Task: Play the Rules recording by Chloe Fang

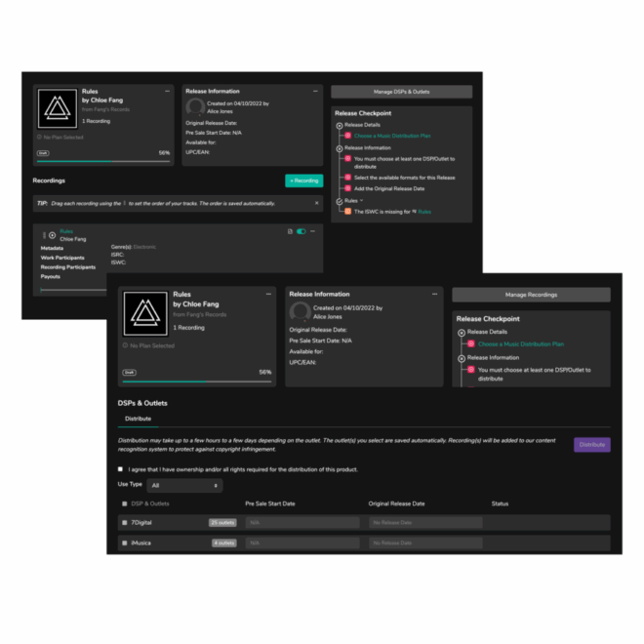Action: pyautogui.click(x=52, y=235)
